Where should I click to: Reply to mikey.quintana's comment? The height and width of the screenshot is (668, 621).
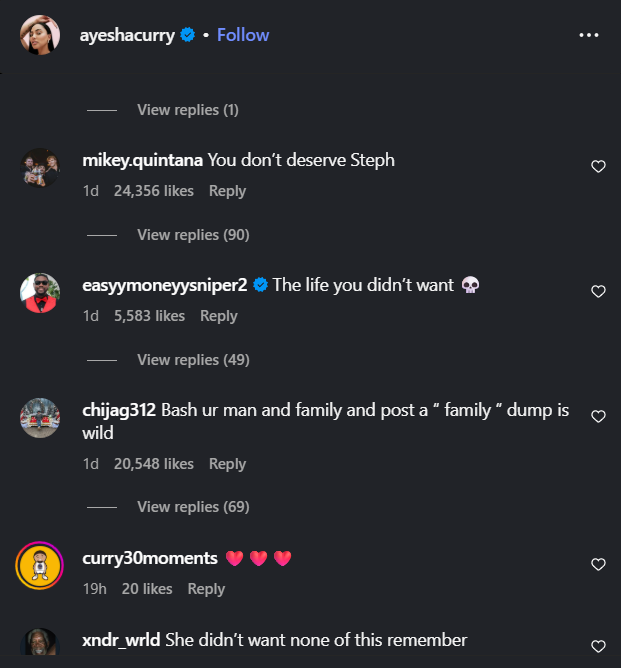pyautogui.click(x=227, y=191)
